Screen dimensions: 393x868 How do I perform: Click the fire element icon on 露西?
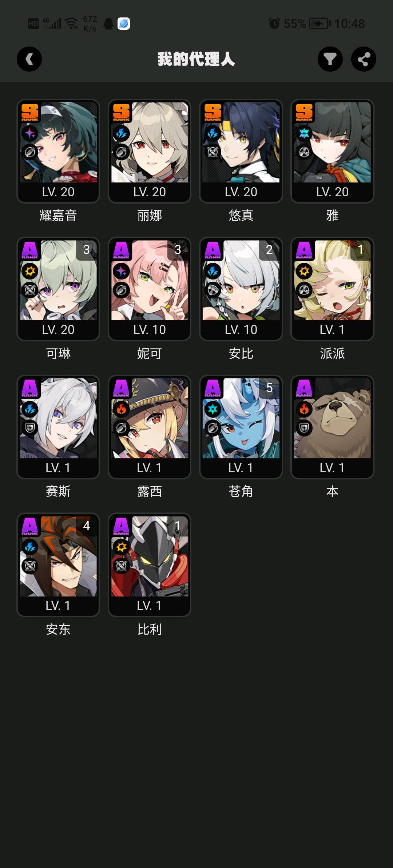click(121, 409)
